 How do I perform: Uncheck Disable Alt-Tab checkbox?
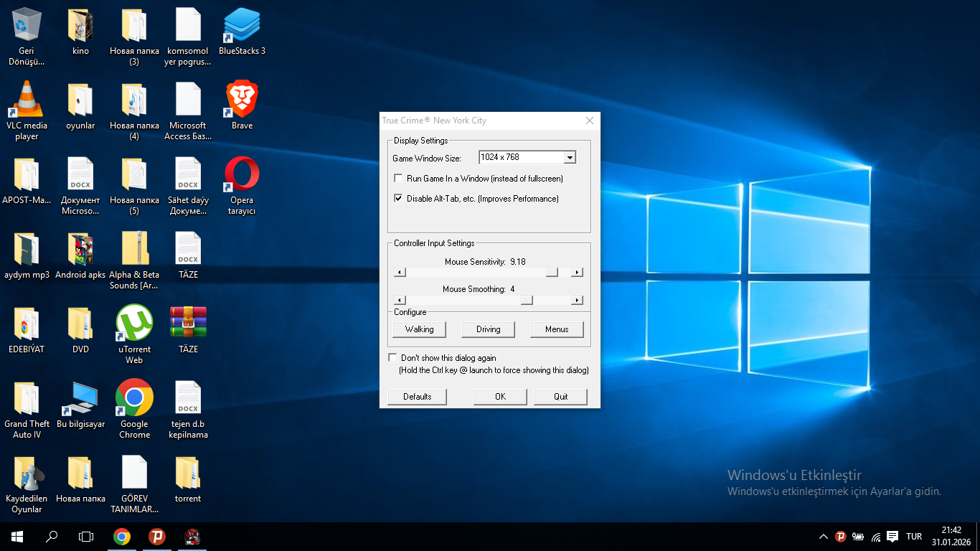(398, 199)
